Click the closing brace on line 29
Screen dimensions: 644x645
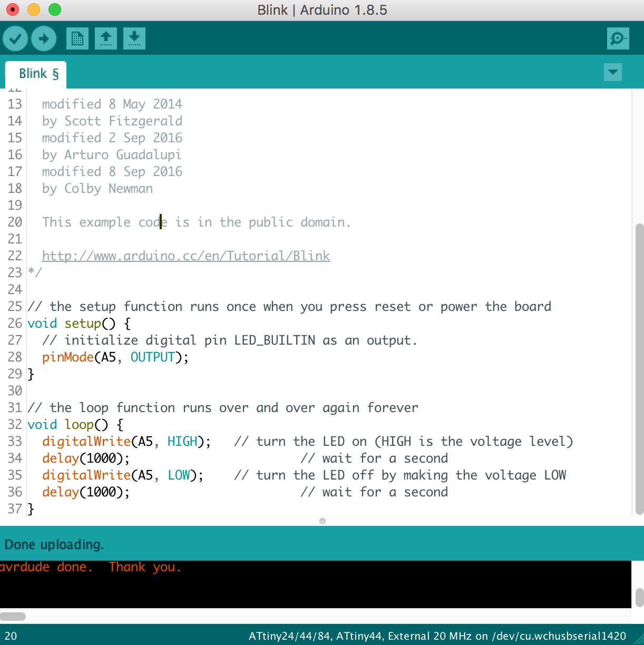(31, 374)
